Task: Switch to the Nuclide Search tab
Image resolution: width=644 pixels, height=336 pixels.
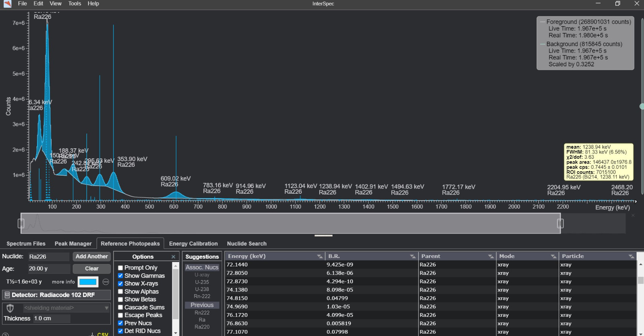Action: tap(247, 244)
